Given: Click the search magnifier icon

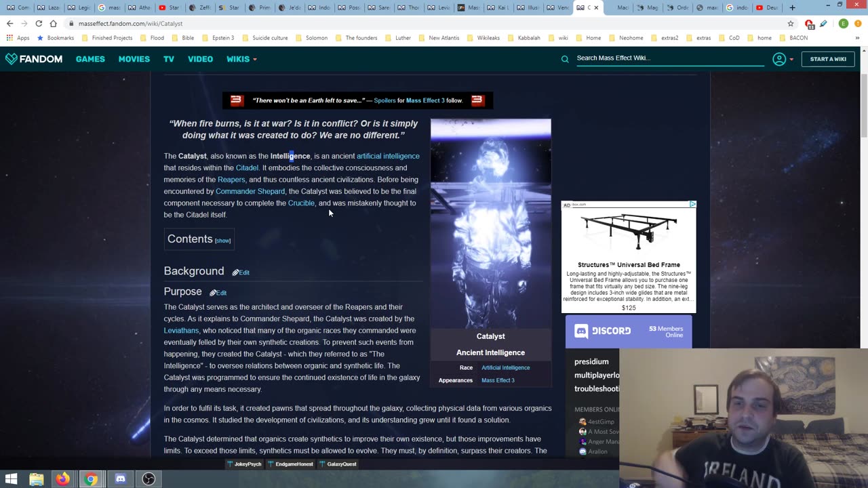Looking at the screenshot, I should point(565,59).
